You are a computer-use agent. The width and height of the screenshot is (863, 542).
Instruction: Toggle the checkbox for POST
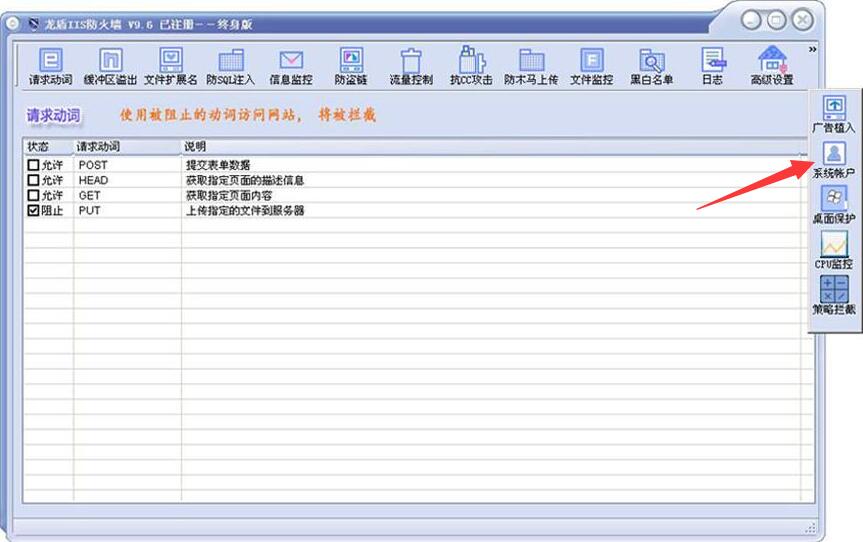(x=33, y=165)
